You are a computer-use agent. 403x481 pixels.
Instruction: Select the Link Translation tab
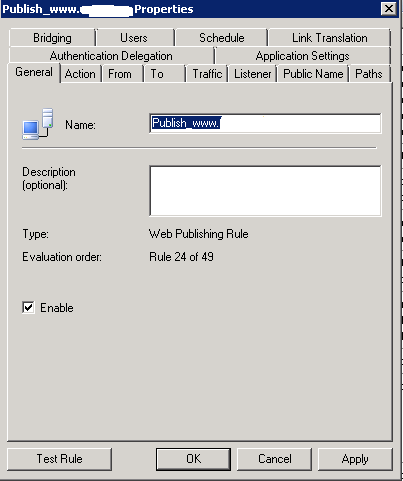click(329, 38)
